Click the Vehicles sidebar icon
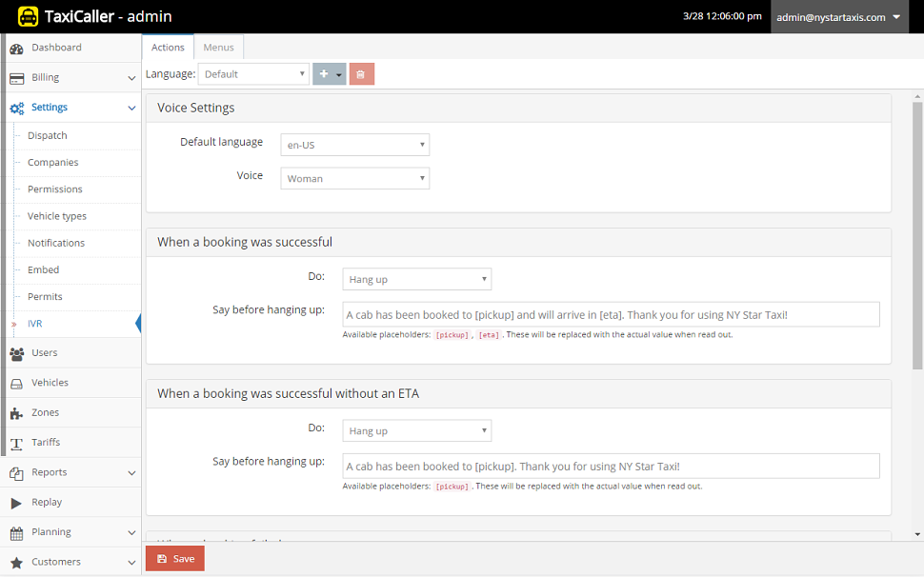 tap(16, 382)
